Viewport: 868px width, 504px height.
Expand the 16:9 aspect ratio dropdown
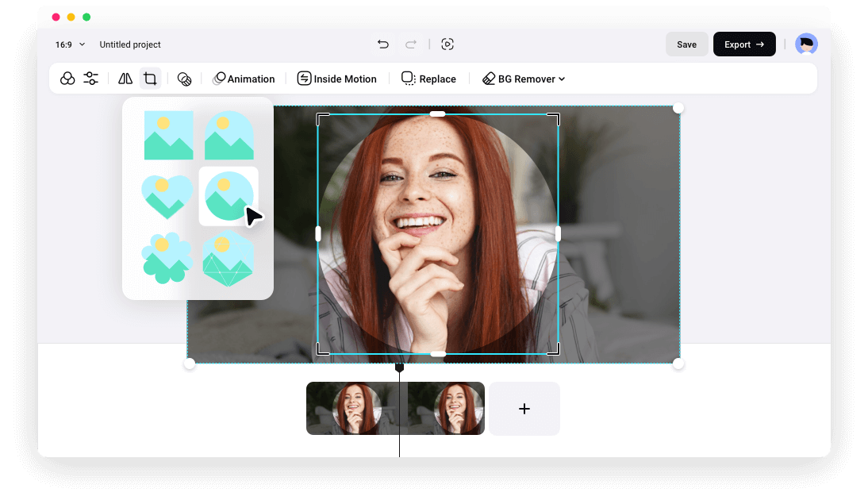[70, 44]
